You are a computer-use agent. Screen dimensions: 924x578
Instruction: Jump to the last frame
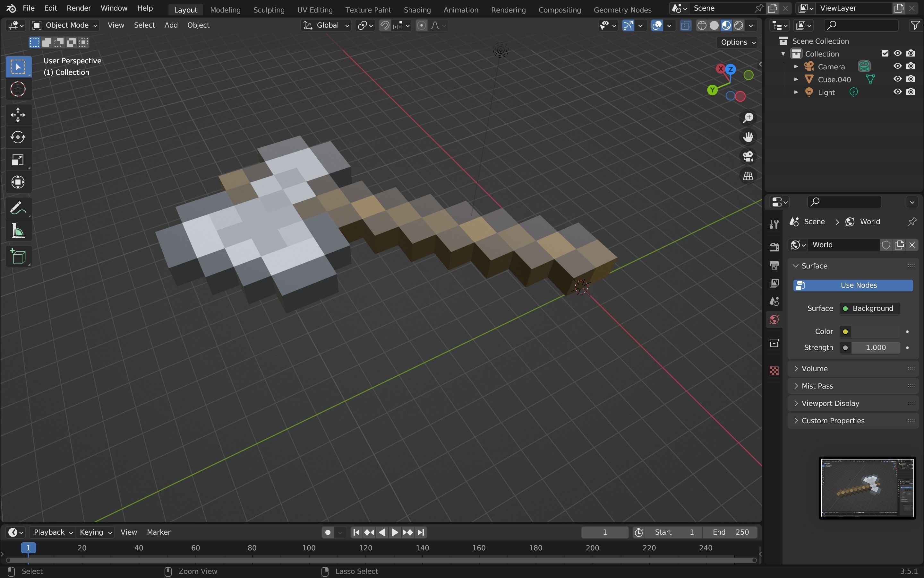(x=421, y=532)
